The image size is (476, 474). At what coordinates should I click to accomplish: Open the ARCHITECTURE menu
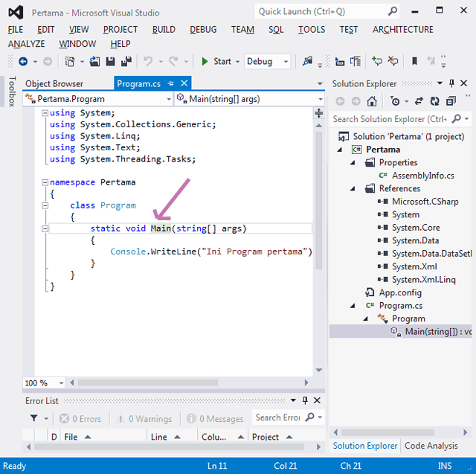[403, 30]
